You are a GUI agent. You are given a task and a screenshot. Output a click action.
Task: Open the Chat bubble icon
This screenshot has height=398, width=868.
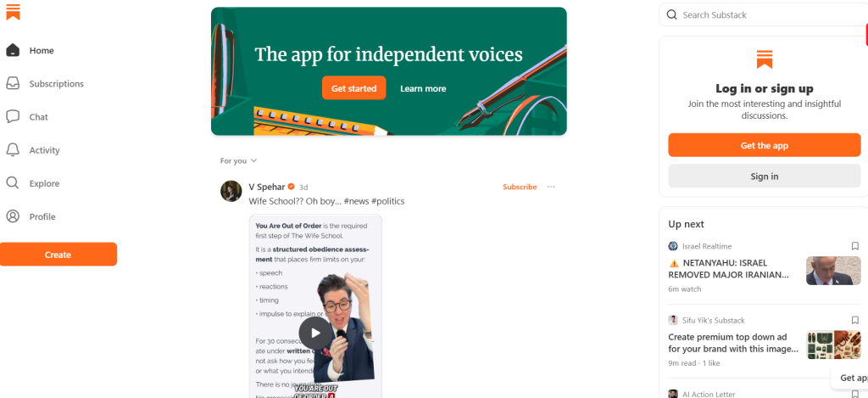pos(13,117)
